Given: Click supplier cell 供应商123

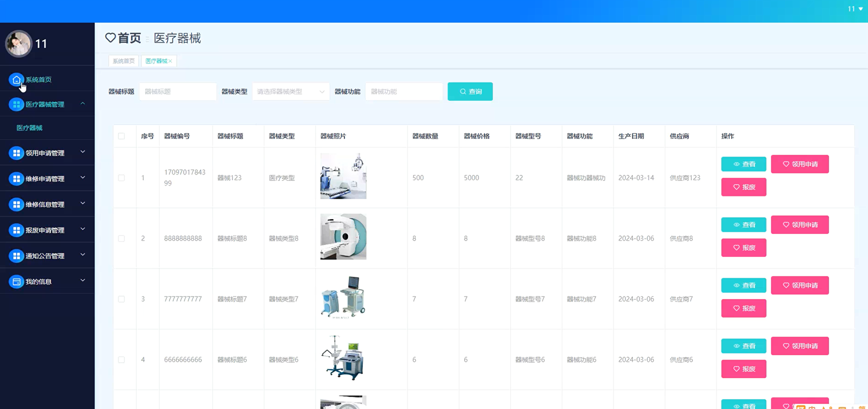Looking at the screenshot, I should coord(685,178).
